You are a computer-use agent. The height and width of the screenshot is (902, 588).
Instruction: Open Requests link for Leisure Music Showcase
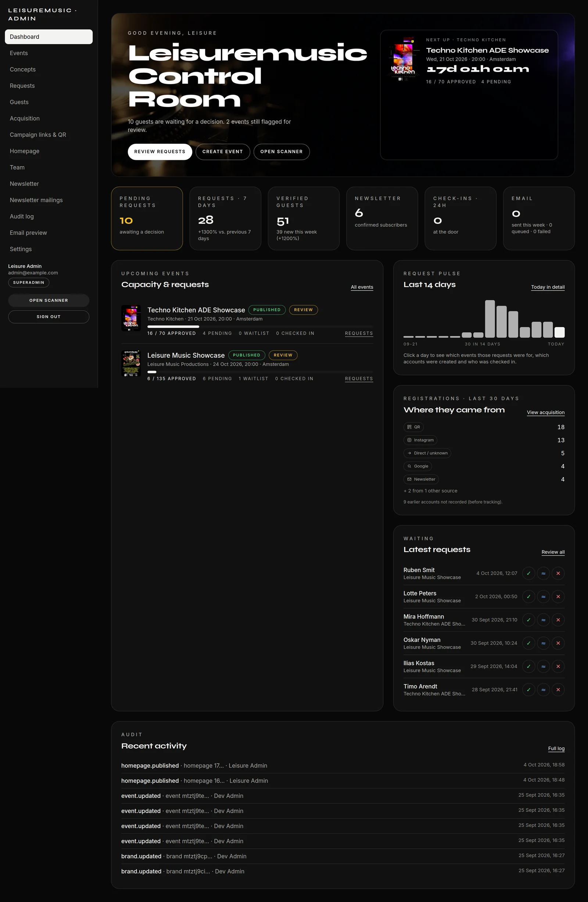pos(359,379)
